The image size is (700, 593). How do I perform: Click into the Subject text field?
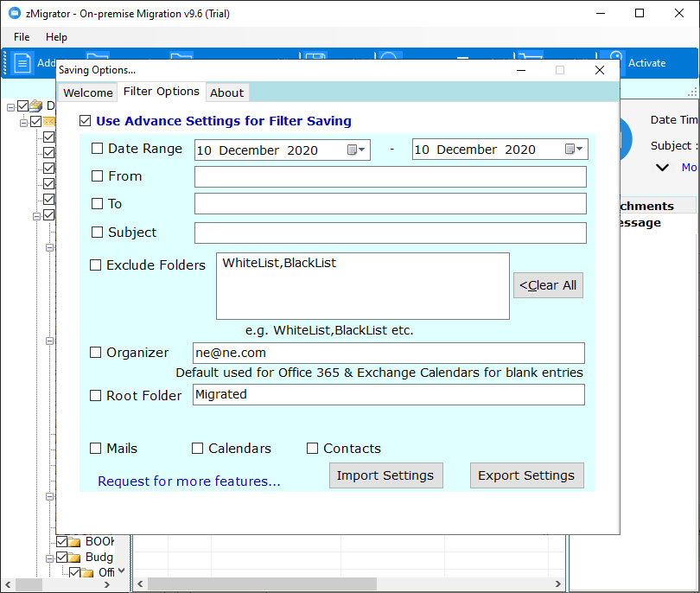pos(391,233)
